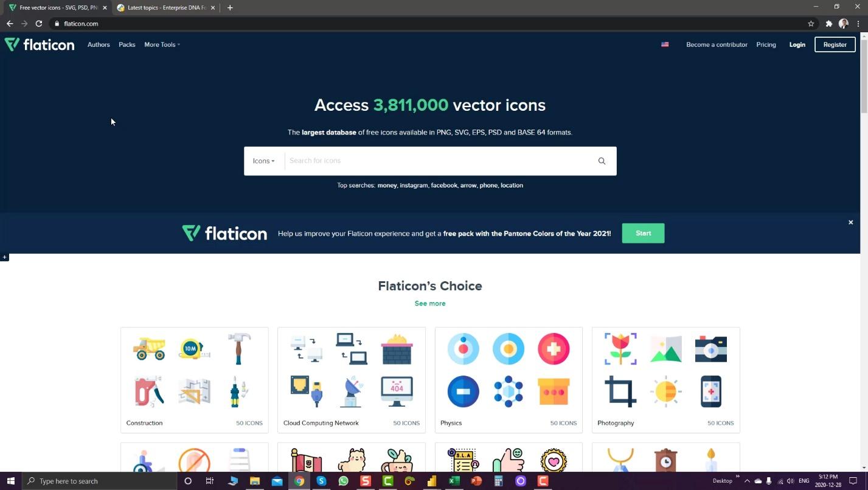Viewport: 868px width, 490px height.
Task: Select the sun brightness icon
Action: coord(665,391)
